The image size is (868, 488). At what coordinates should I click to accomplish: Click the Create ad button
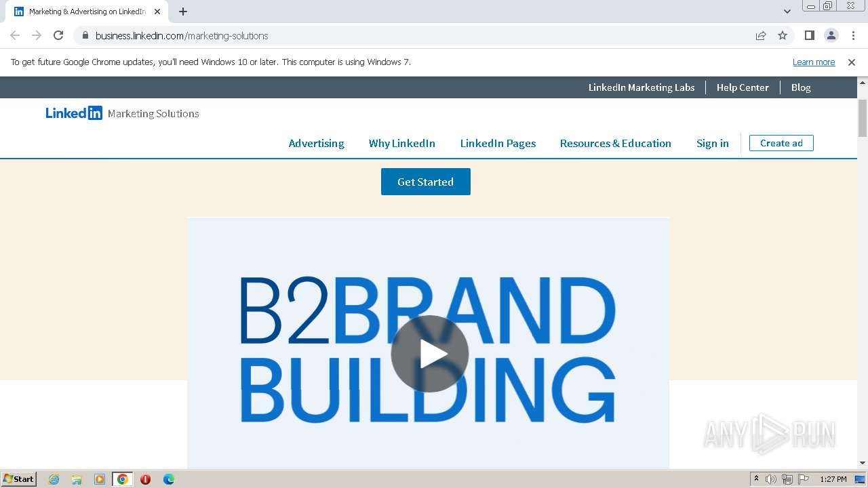(x=781, y=143)
